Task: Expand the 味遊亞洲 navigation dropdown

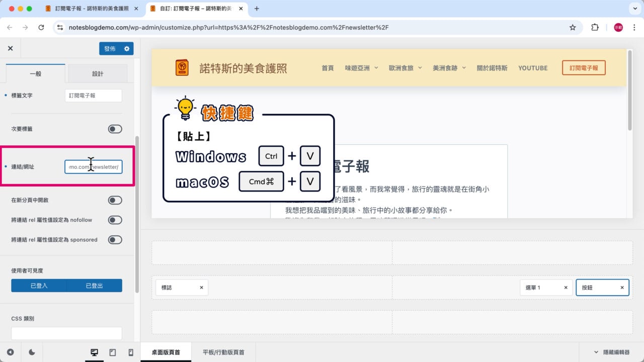Action: pos(361,67)
